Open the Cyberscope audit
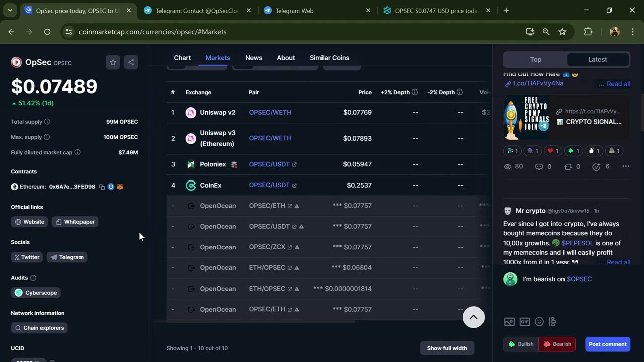The width and height of the screenshot is (644, 362). point(36,293)
